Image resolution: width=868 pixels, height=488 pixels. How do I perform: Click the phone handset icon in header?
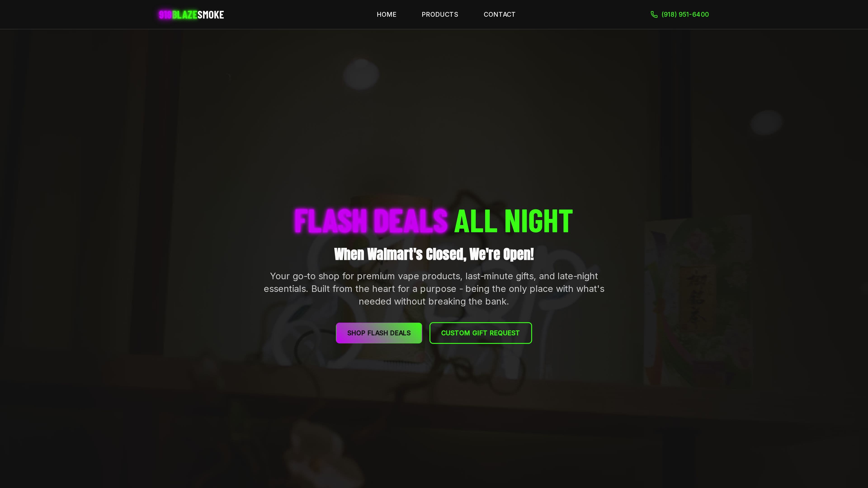coord(654,14)
